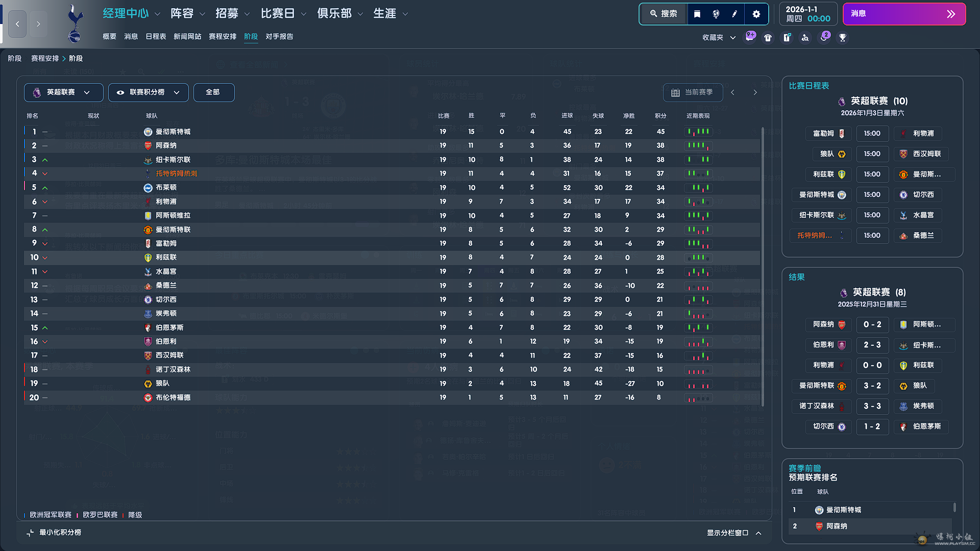Screen dimensions: 980x551
Task: Click 纽卡斯尔联 row in league table
Action: click(x=392, y=160)
